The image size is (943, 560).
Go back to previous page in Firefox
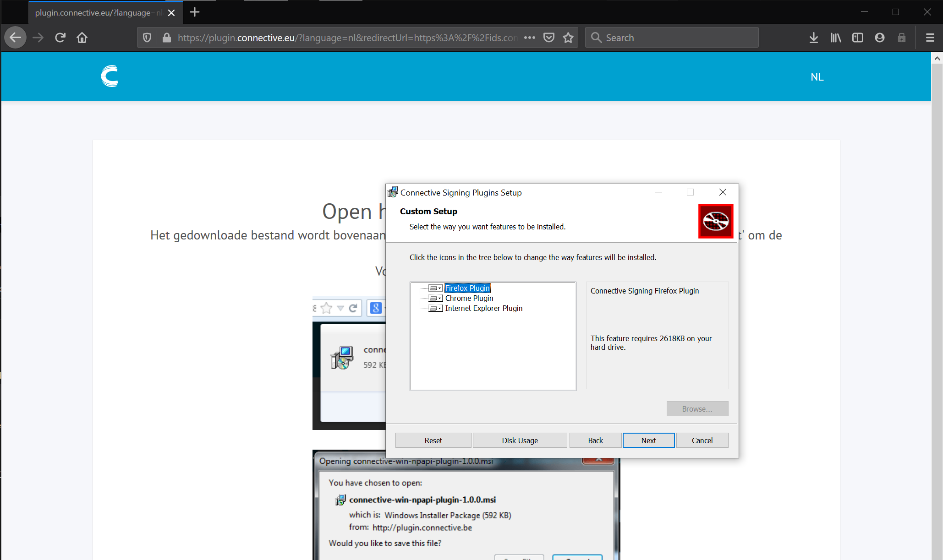click(15, 38)
